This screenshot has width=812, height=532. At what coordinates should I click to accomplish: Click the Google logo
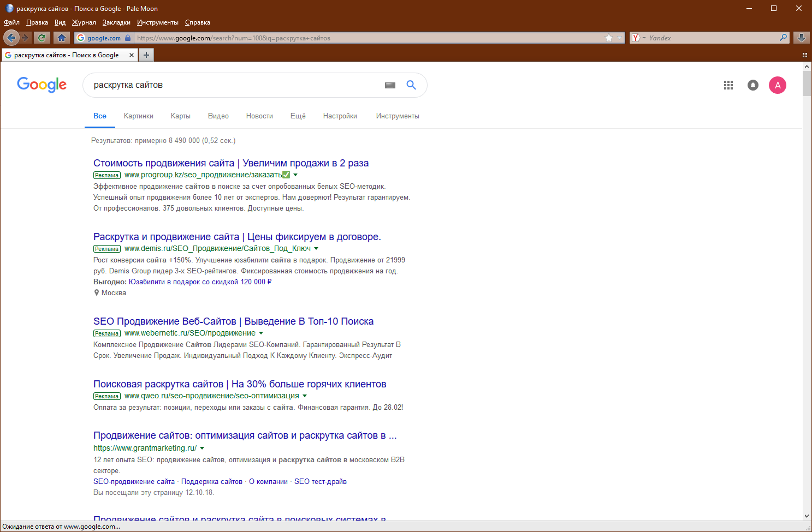42,85
